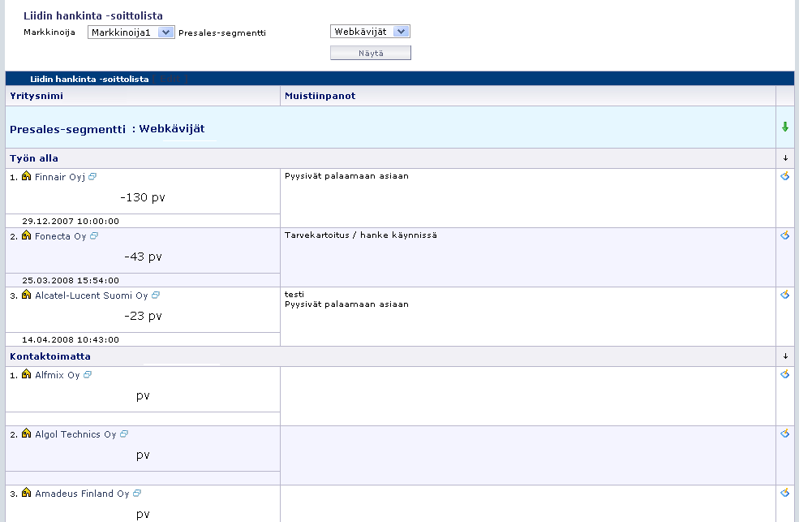Click note Tarvekartoitus / hanke käynnissä
This screenshot has height=522, width=812.
click(361, 235)
